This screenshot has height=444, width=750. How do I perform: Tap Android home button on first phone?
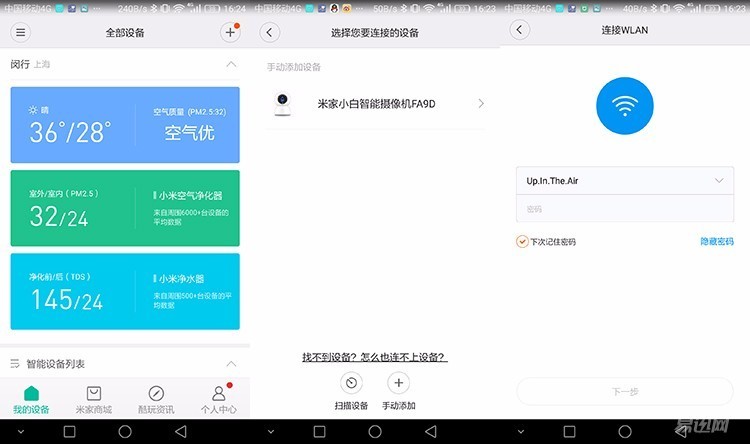pos(125,432)
